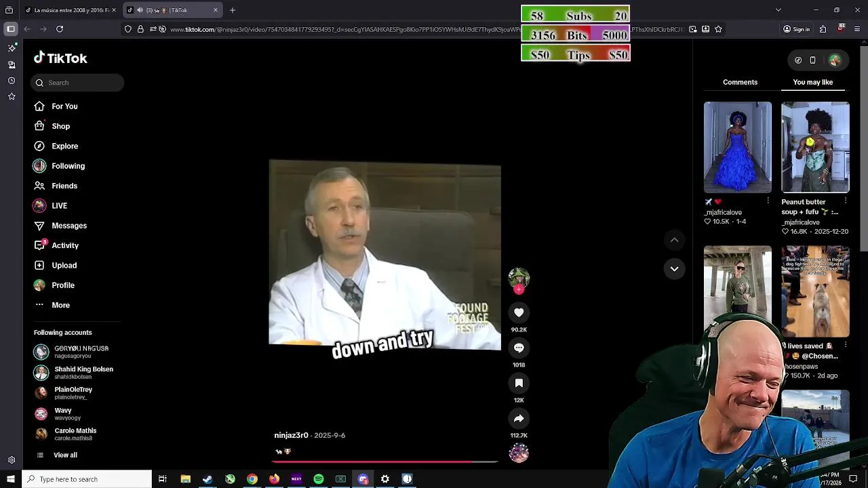Open Discord from the taskbar
Image resolution: width=868 pixels, height=488 pixels.
click(363, 479)
